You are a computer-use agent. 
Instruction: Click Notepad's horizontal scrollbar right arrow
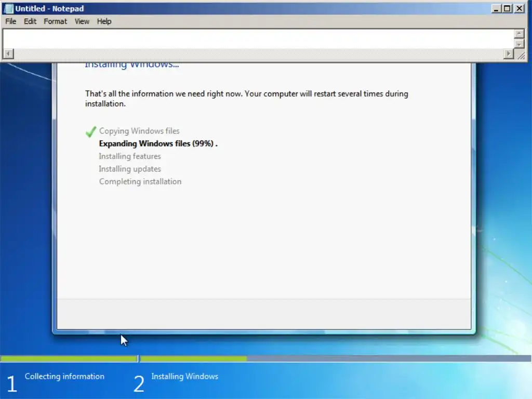coord(508,54)
